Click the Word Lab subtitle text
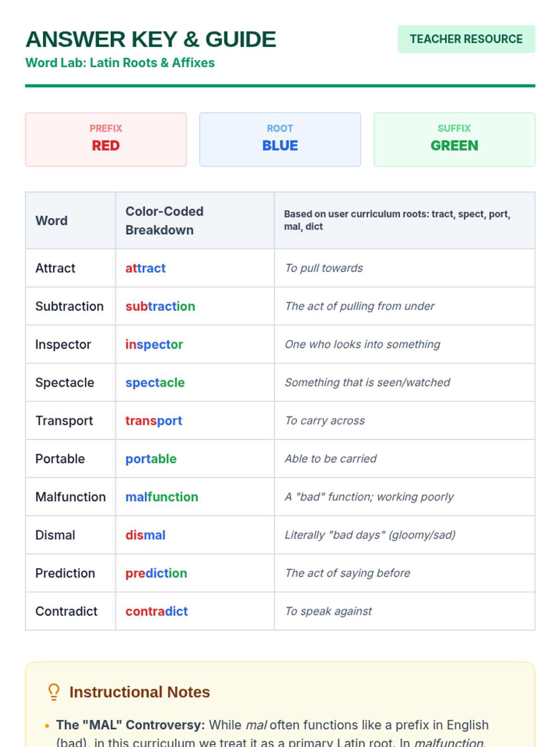 (120, 63)
